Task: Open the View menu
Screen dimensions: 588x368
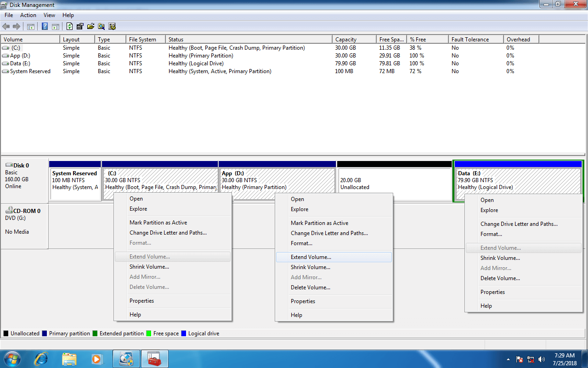Action: 49,15
